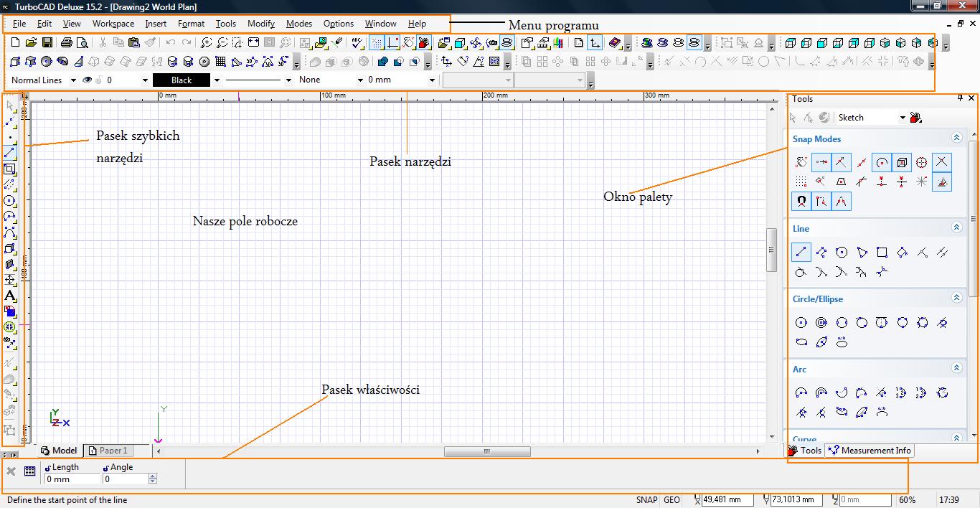This screenshot has width=980, height=508.
Task: Select the Text tool in left toolbar
Action: 10,296
